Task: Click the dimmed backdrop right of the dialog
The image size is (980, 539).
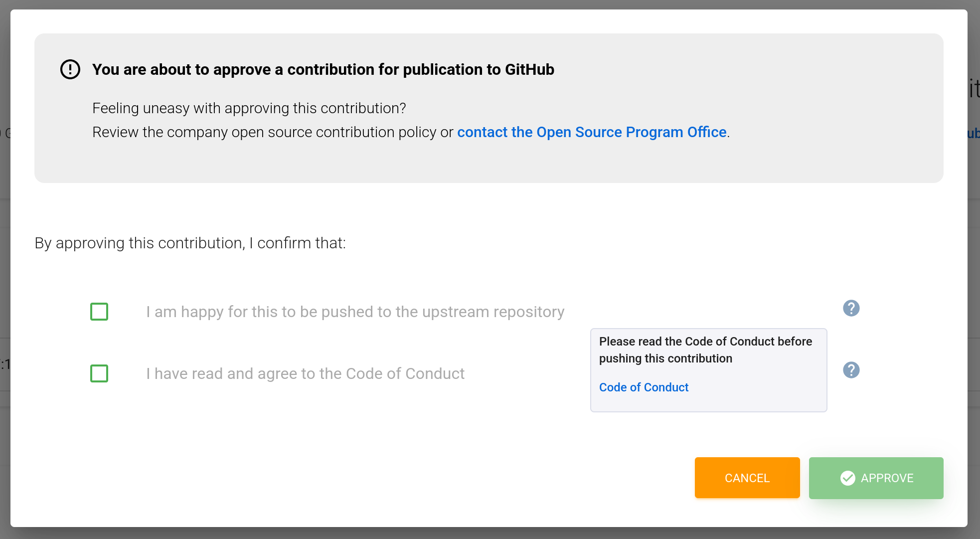Action: click(x=974, y=299)
